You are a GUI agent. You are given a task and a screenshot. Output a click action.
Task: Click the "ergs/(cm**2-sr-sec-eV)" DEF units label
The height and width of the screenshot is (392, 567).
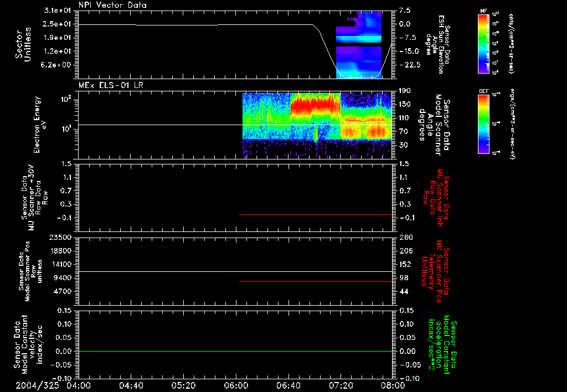[512, 124]
